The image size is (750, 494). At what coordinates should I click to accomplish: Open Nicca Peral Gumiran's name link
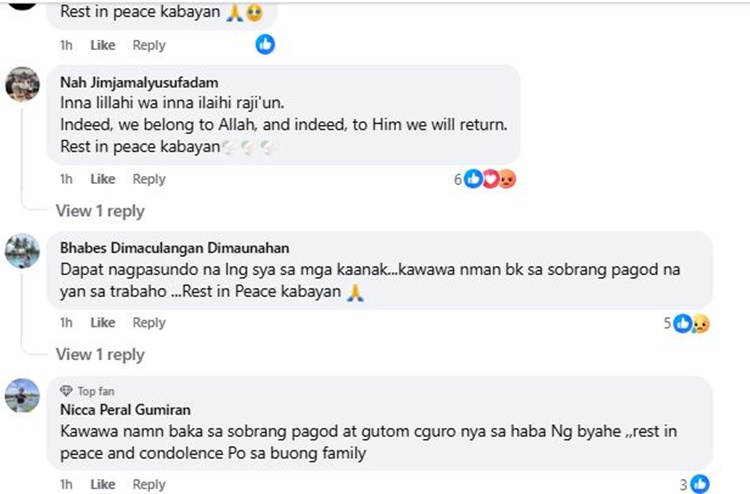click(x=126, y=409)
